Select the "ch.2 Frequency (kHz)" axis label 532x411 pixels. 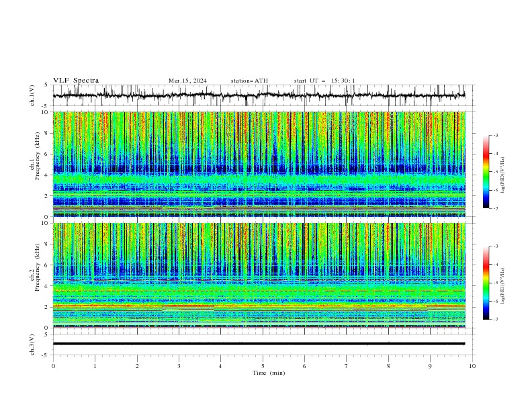click(x=35, y=267)
